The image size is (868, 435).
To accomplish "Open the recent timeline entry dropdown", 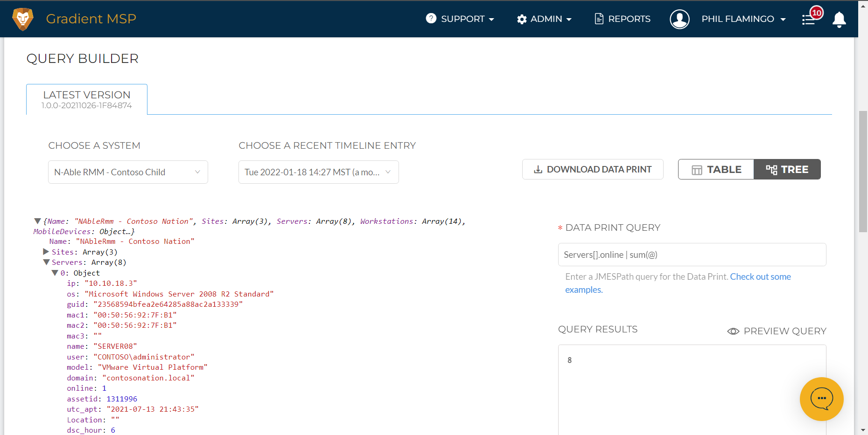I will (x=319, y=172).
